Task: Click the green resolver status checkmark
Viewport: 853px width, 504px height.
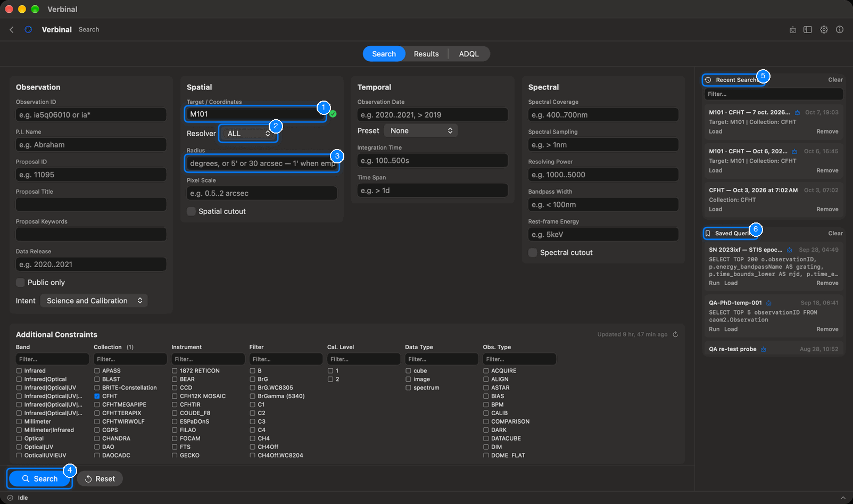Action: point(333,114)
